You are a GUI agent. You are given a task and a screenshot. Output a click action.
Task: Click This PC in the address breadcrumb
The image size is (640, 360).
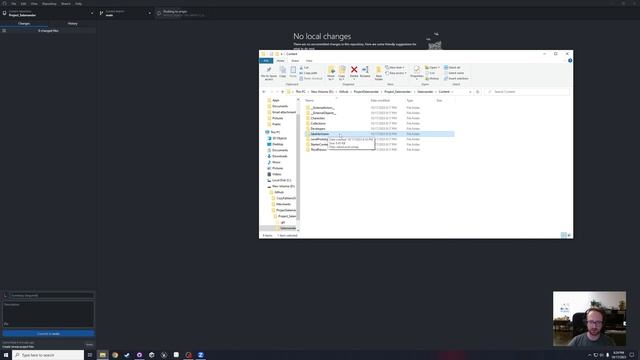[x=301, y=92]
